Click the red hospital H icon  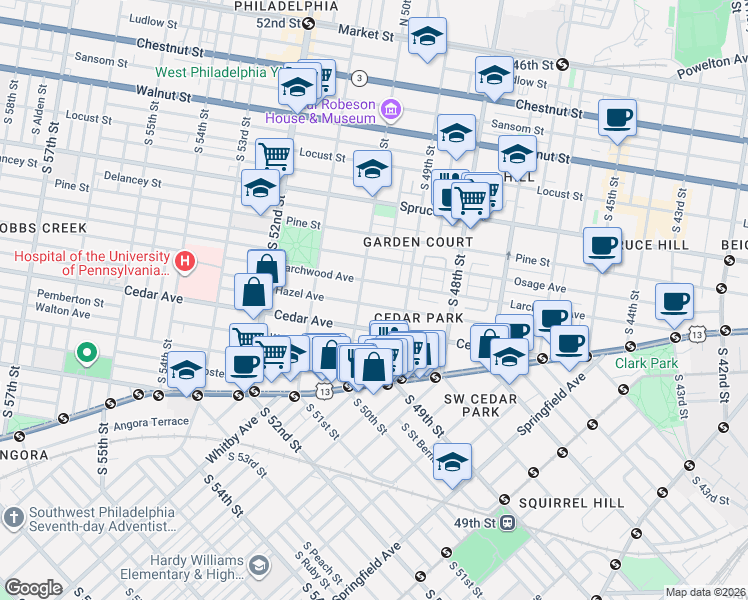(185, 261)
